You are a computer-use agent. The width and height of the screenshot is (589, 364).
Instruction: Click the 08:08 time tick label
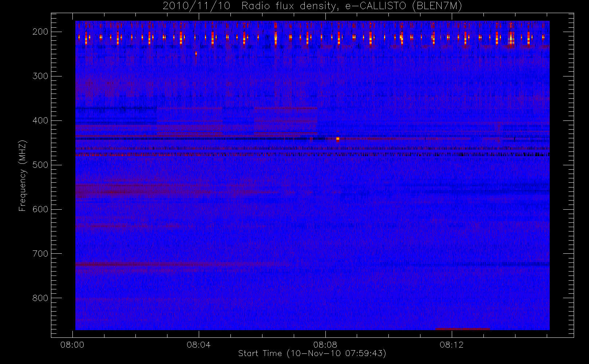pos(325,345)
